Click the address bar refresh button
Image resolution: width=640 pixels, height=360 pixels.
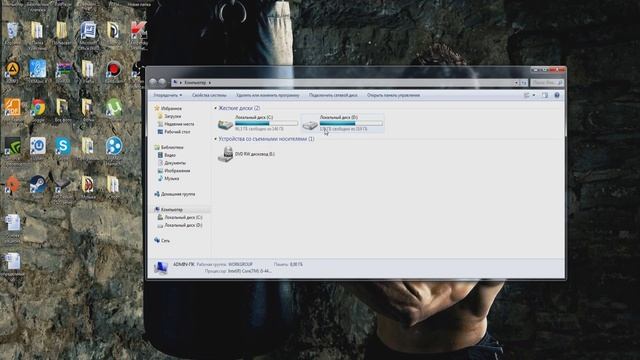click(523, 82)
